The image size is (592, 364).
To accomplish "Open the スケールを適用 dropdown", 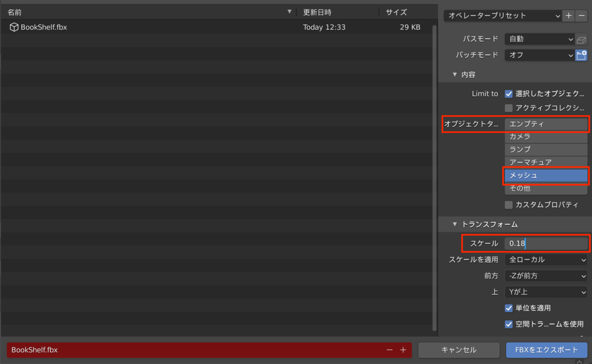I will point(546,259).
